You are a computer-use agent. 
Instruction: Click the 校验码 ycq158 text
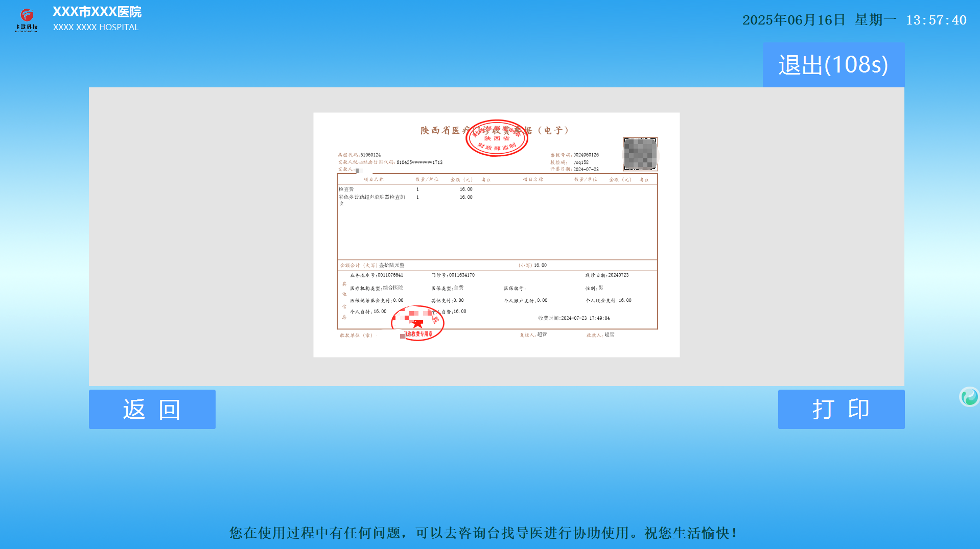click(x=569, y=162)
